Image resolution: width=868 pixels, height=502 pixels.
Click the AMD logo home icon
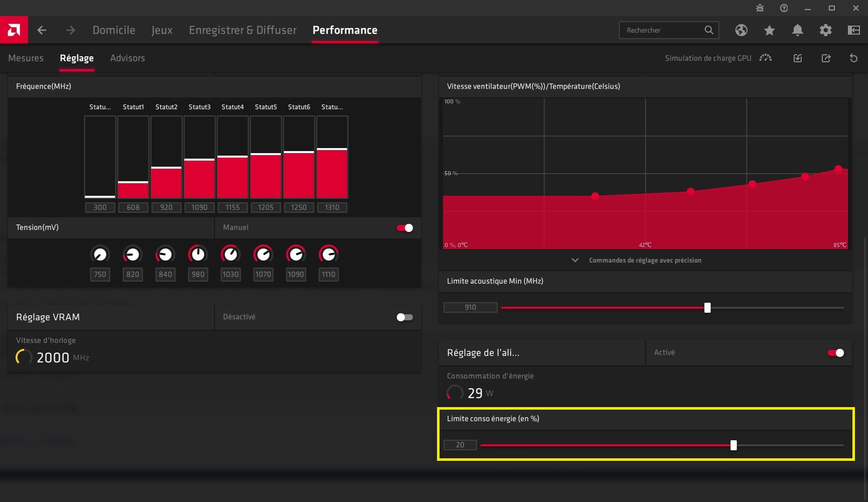(x=14, y=30)
